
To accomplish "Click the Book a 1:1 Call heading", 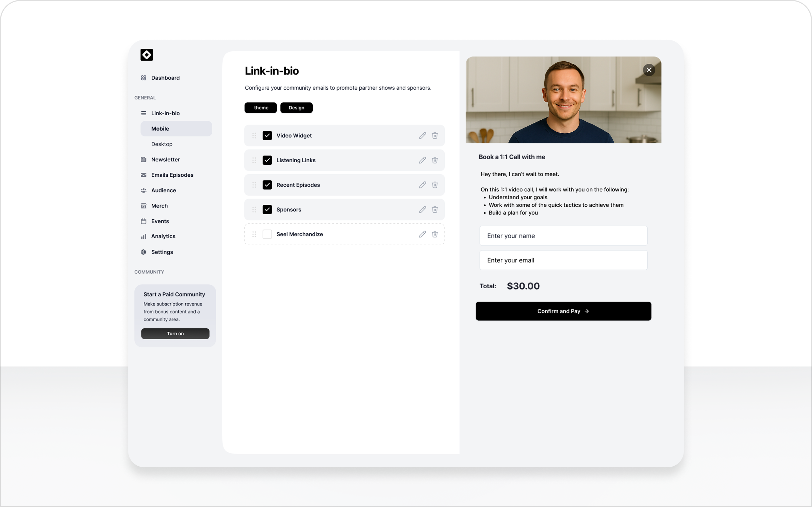I will tap(512, 157).
